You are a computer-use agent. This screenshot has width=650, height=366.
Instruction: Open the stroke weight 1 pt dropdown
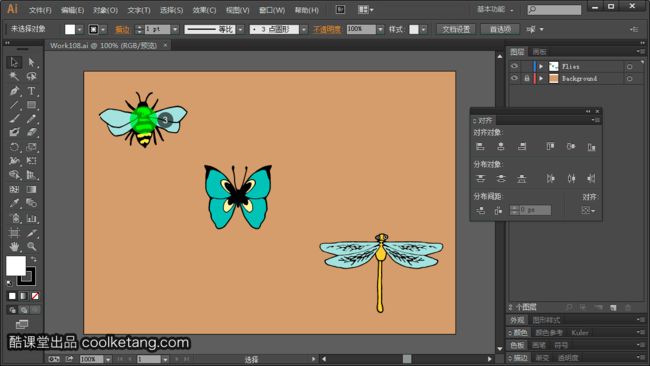click(175, 29)
